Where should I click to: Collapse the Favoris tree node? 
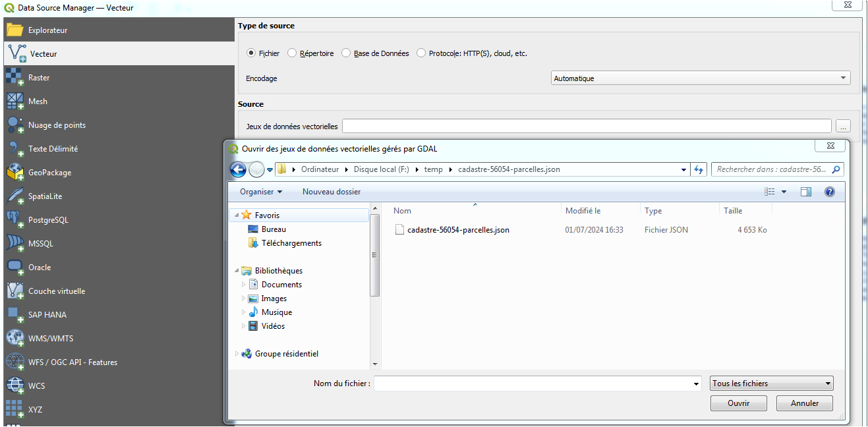[237, 215]
